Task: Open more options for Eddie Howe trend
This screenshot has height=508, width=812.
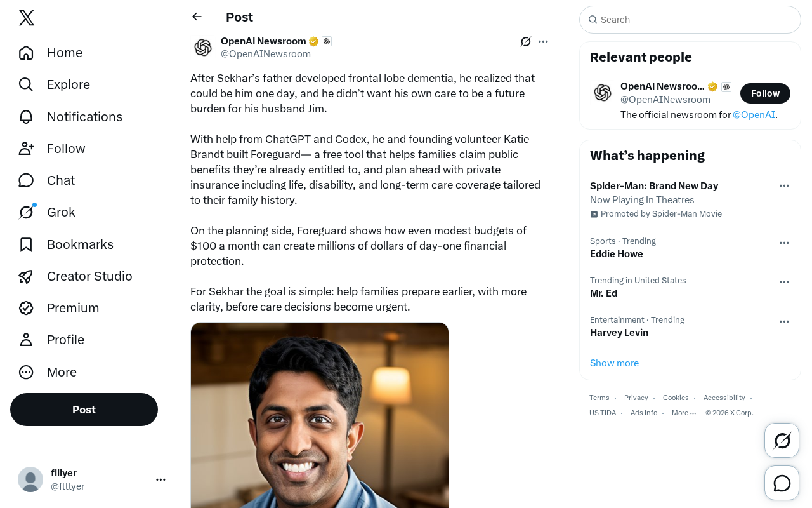Action: click(x=784, y=243)
